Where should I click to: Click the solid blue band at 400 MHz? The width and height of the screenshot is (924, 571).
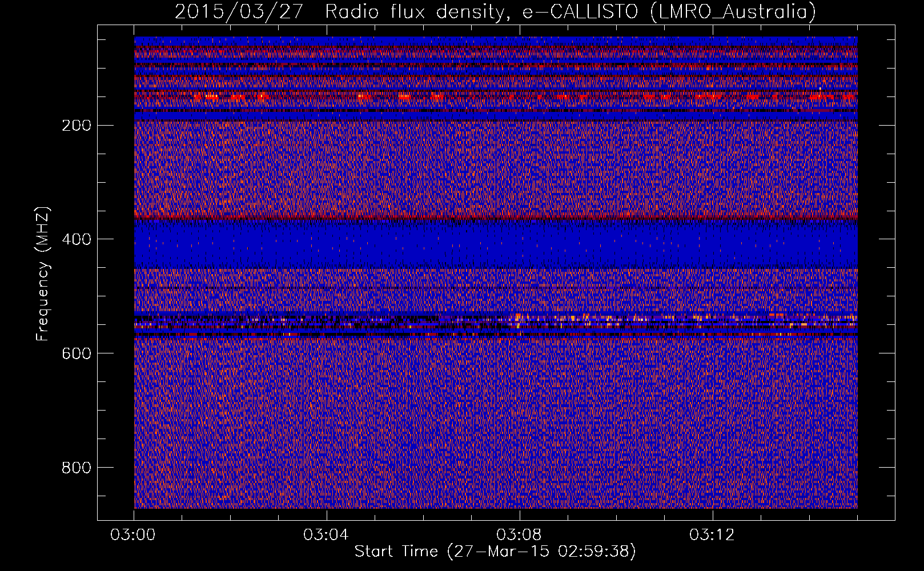coord(496,244)
